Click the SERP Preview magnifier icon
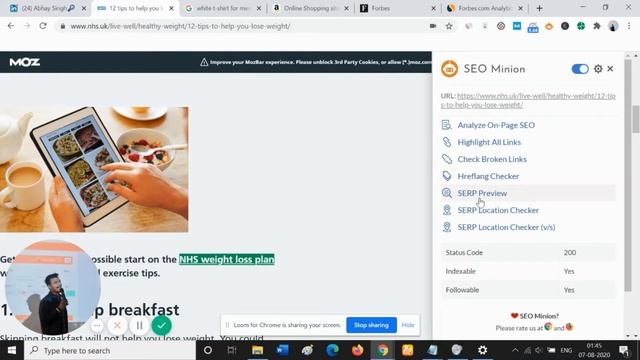 (x=447, y=193)
